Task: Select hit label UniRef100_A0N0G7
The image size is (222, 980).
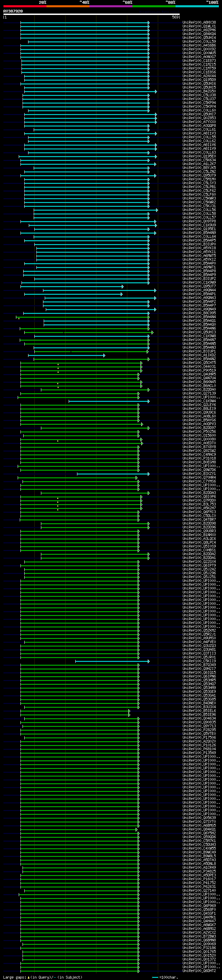Action: [x=199, y=57]
